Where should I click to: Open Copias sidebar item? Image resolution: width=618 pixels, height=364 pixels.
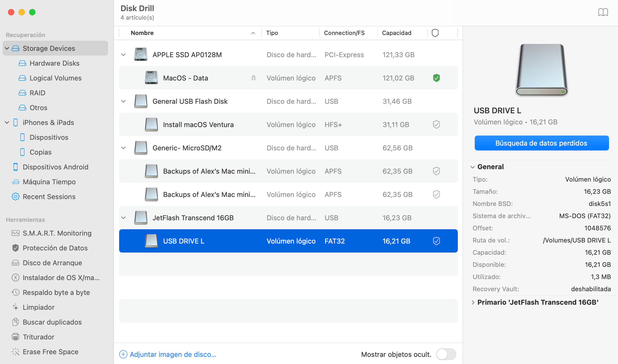(x=41, y=152)
